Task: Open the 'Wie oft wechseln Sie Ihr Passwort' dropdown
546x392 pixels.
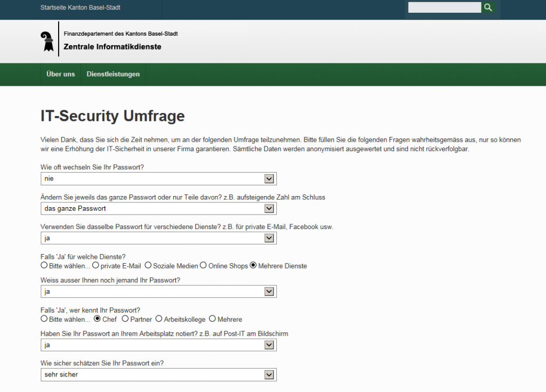Action: (158, 179)
